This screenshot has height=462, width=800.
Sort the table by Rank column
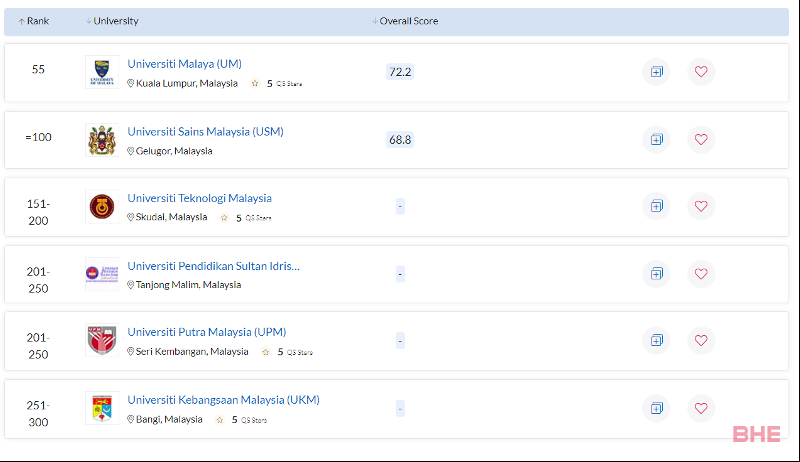coord(34,21)
